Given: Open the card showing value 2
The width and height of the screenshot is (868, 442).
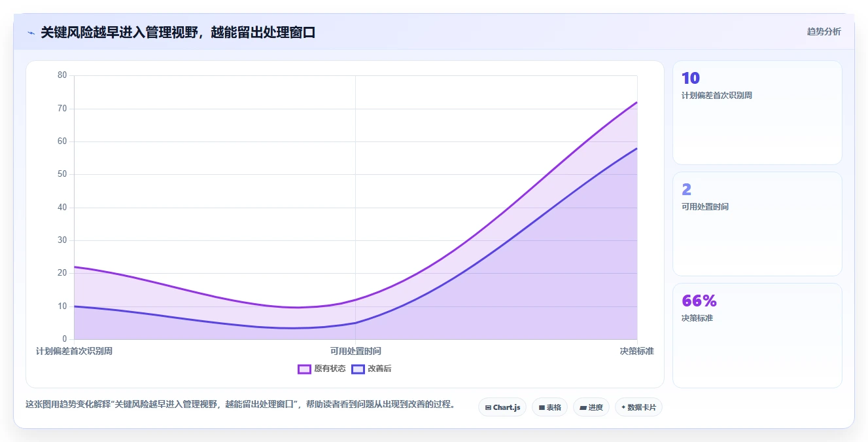Looking at the screenshot, I should click(757, 224).
